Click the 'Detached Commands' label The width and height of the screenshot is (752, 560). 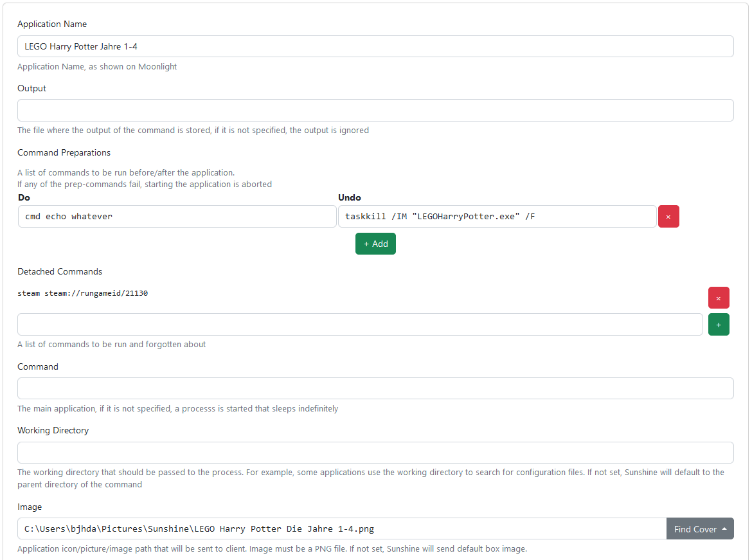coord(60,271)
